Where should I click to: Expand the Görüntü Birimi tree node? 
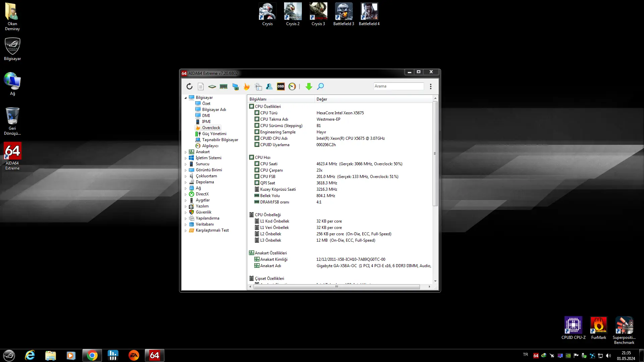(x=185, y=170)
